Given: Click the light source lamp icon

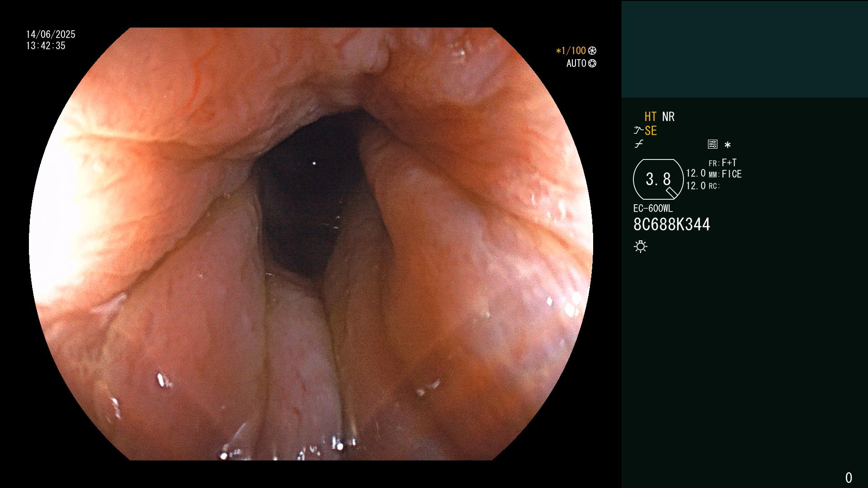Looking at the screenshot, I should pyautogui.click(x=641, y=247).
